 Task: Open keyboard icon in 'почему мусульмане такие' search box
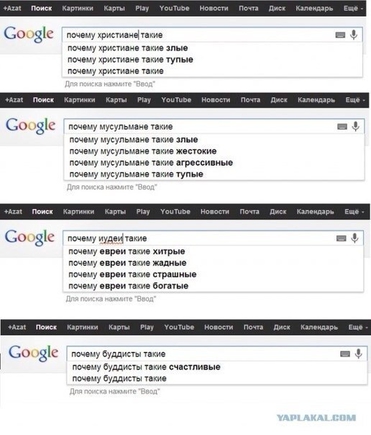(x=342, y=127)
